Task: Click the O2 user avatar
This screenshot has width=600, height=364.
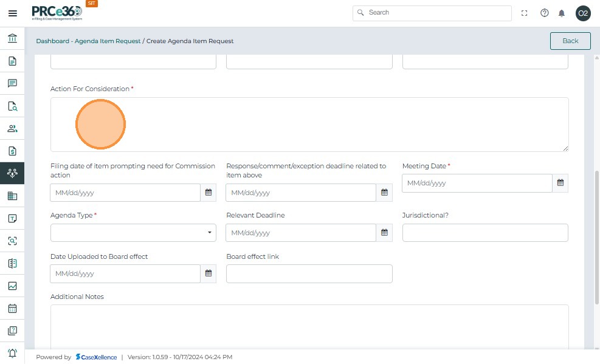Action: [x=583, y=13]
